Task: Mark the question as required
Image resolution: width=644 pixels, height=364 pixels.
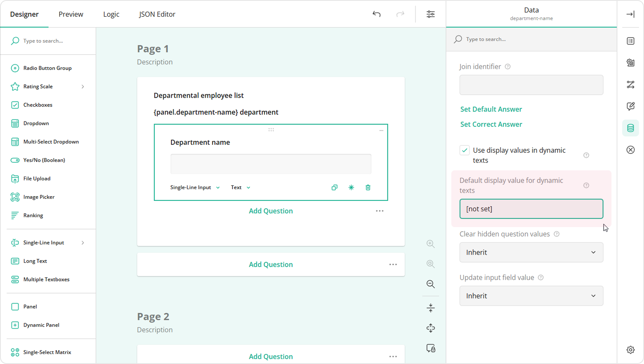Action: [x=351, y=187]
